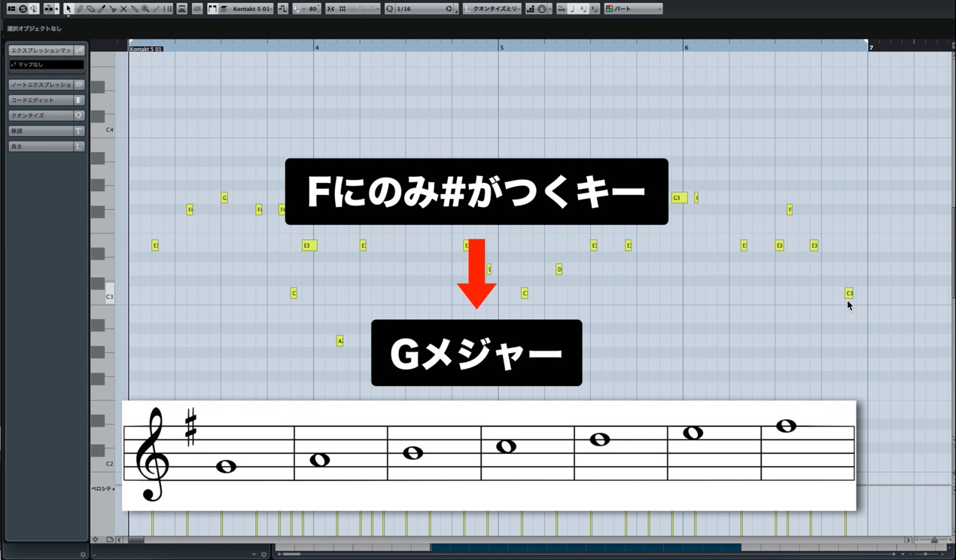Expand the コードエディット inspector section
Screen dimensions: 956x560
coord(41,100)
